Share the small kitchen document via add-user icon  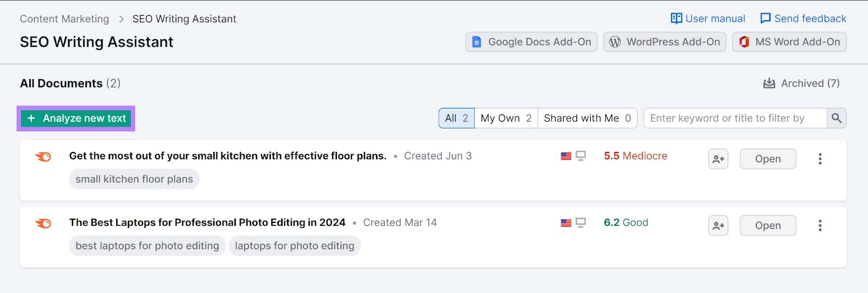pyautogui.click(x=718, y=159)
